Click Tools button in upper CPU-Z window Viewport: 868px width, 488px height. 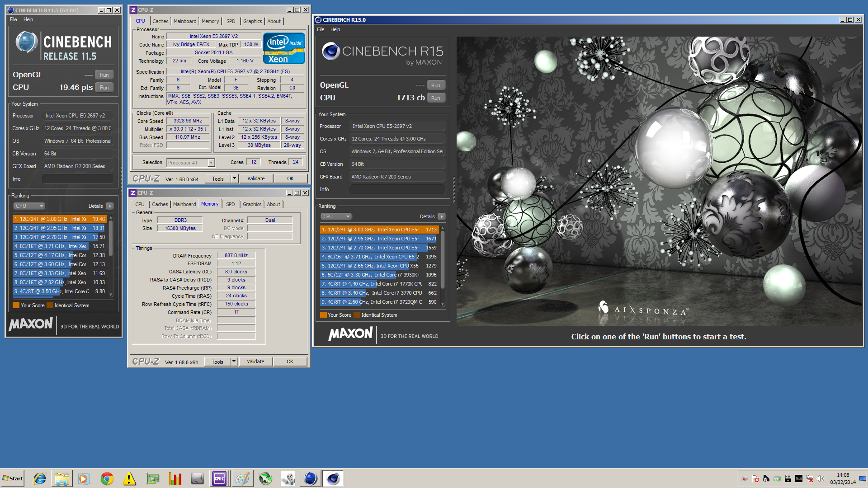pyautogui.click(x=218, y=178)
